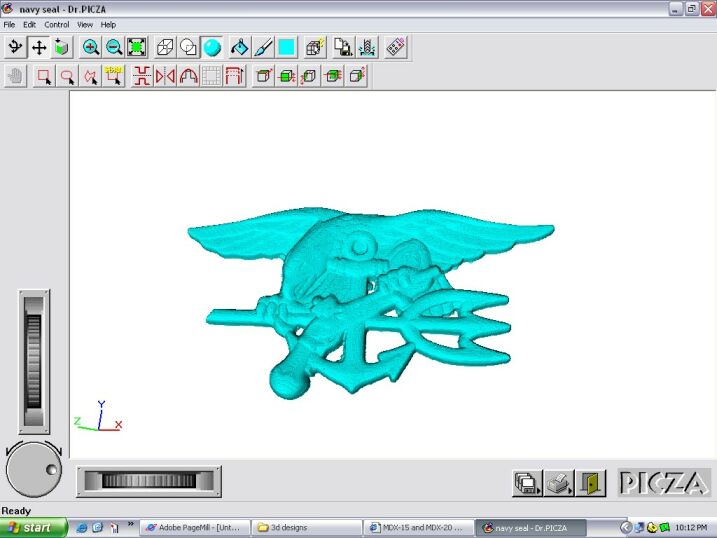
Task: Select the Fit to Screen icon
Action: (x=137, y=47)
